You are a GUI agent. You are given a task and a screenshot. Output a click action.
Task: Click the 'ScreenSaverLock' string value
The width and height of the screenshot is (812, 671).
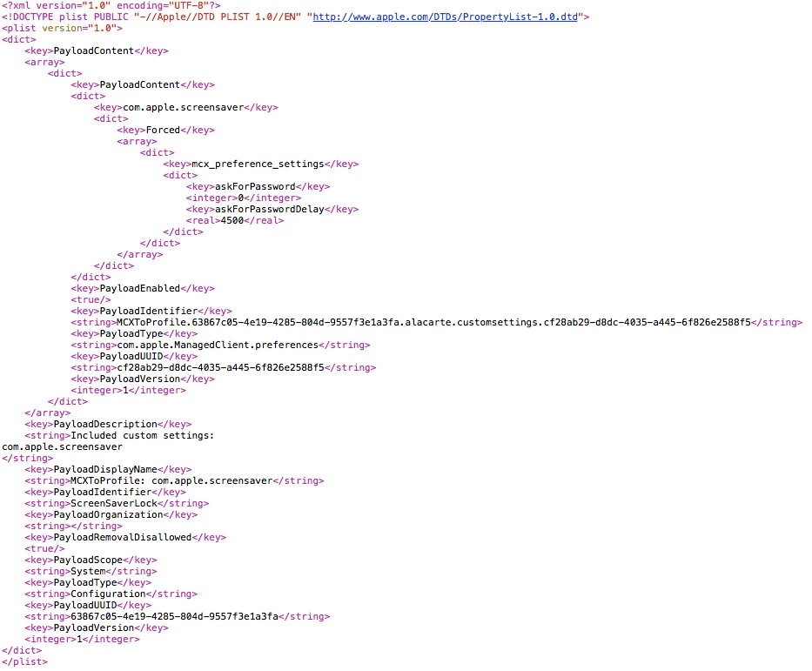tap(114, 503)
